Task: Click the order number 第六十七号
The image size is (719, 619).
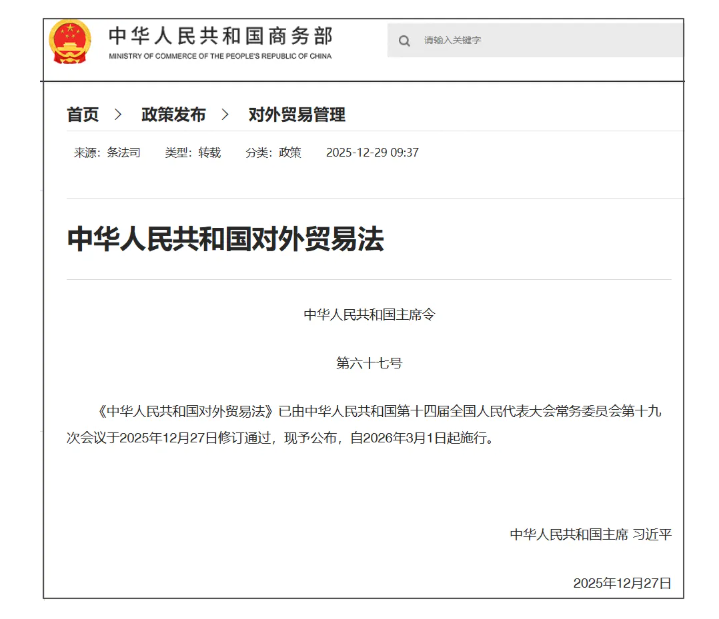Action: point(369,363)
